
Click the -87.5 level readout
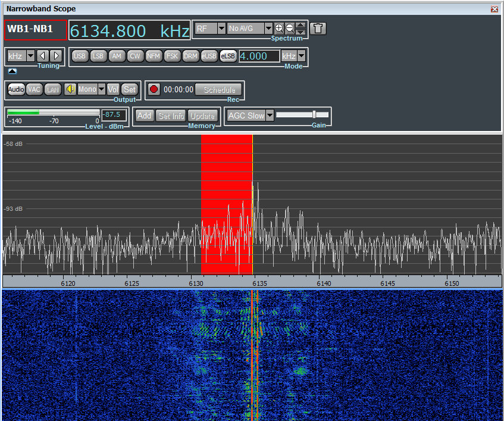click(x=114, y=115)
